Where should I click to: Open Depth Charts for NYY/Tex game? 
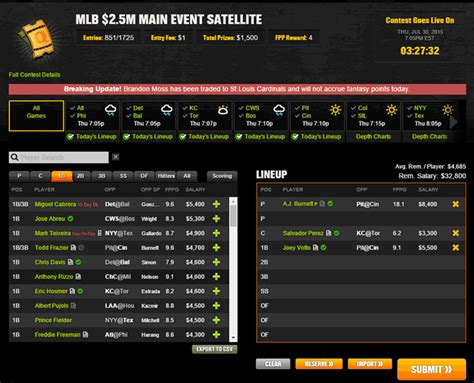(429, 137)
